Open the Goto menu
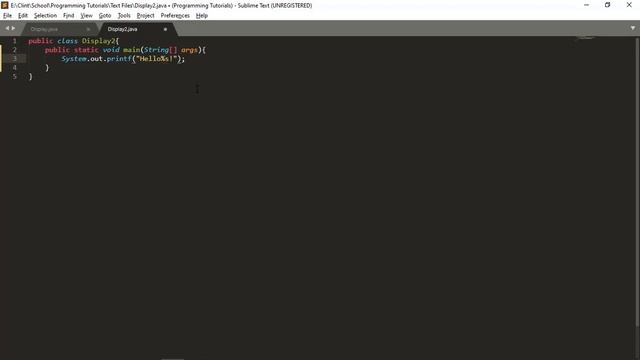Screen dimensions: 640x360 [x=104, y=16]
